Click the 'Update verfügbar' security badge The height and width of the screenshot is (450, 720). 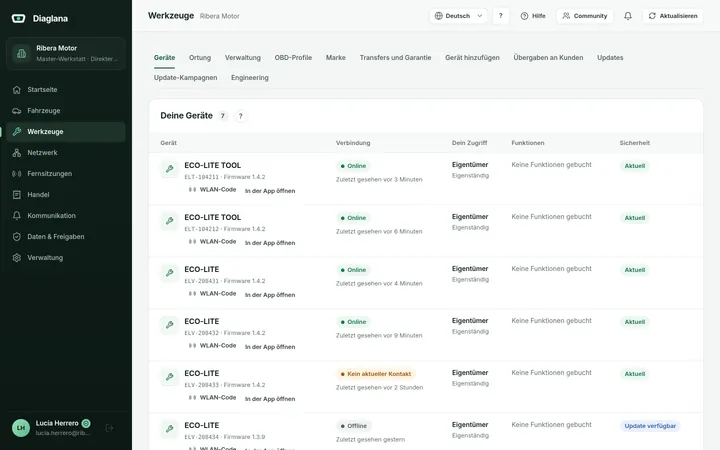click(650, 426)
